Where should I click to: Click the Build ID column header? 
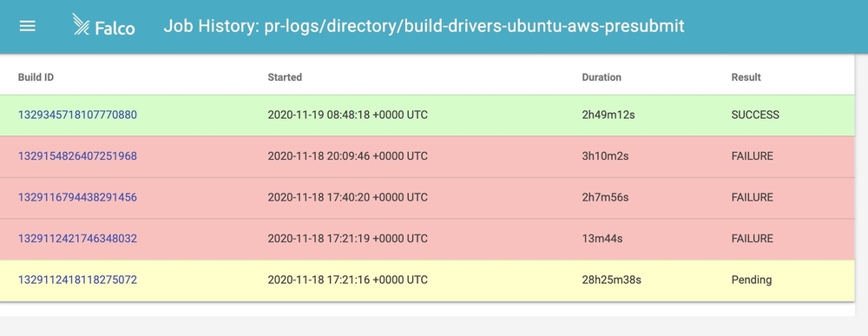(x=36, y=77)
